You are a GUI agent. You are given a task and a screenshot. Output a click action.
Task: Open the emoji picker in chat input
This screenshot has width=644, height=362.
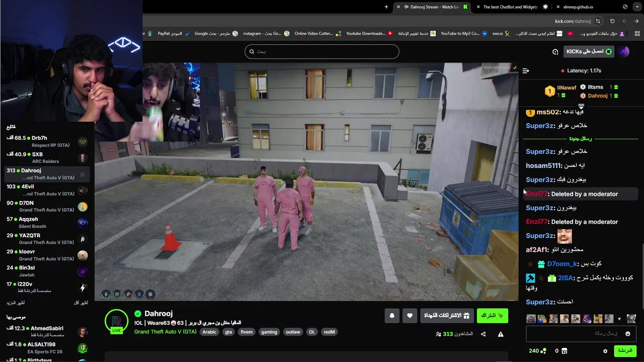click(627, 334)
